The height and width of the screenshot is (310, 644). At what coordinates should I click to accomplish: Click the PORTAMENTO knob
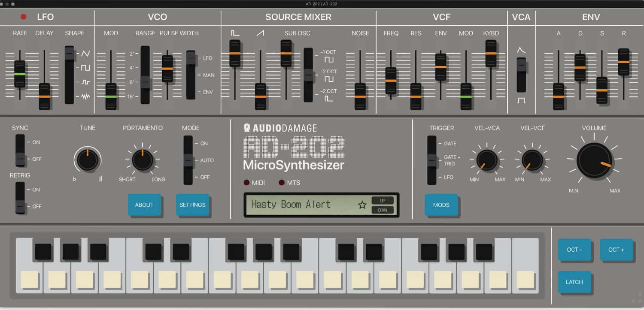143,160
